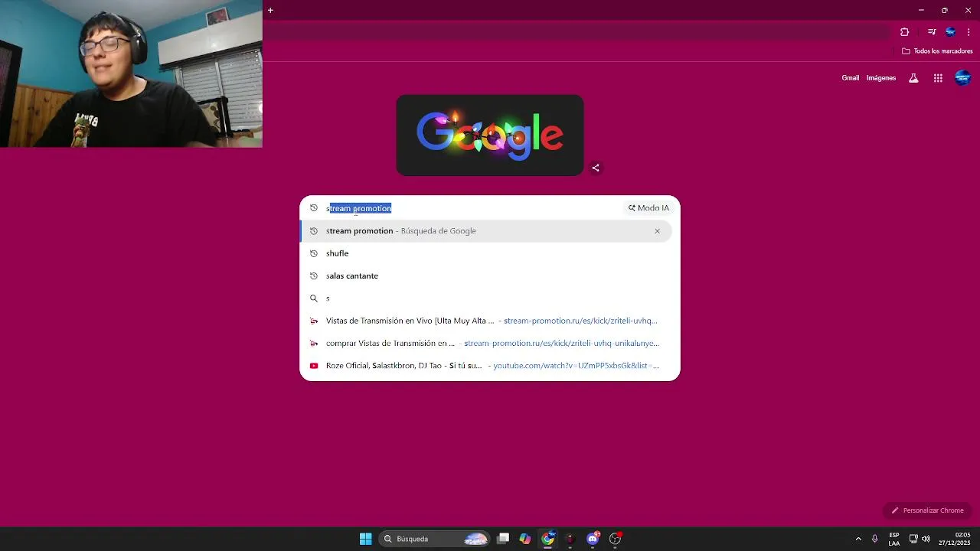Search for just the letter s

(486, 298)
